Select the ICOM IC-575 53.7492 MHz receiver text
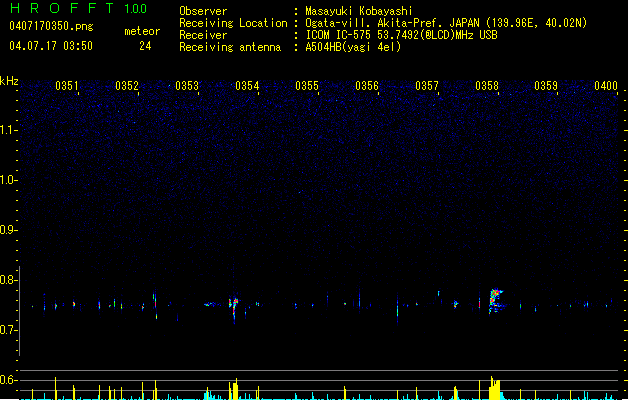The width and height of the screenshot is (629, 400). point(401,35)
